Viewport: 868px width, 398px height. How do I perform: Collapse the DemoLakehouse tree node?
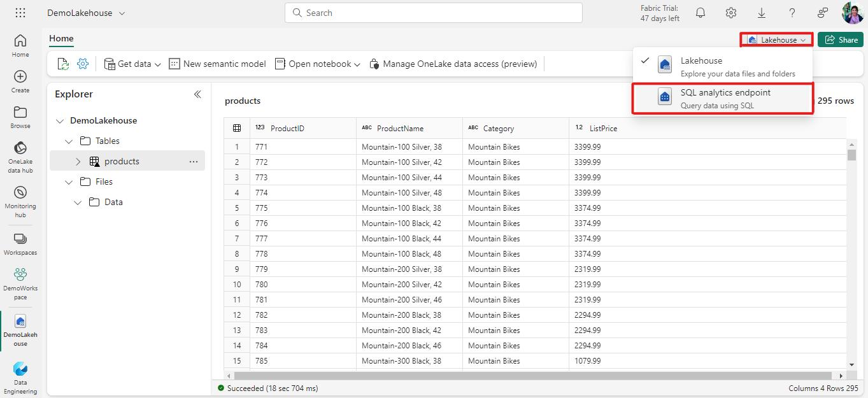click(60, 120)
